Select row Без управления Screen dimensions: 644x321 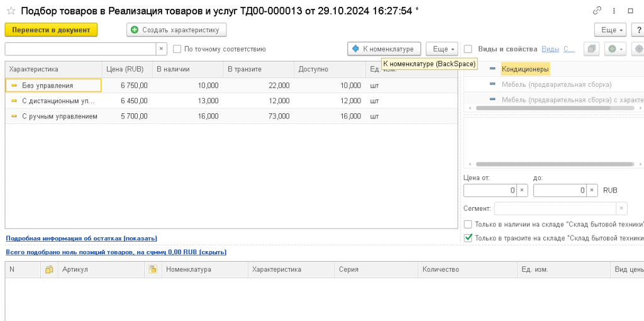pyautogui.click(x=231, y=86)
